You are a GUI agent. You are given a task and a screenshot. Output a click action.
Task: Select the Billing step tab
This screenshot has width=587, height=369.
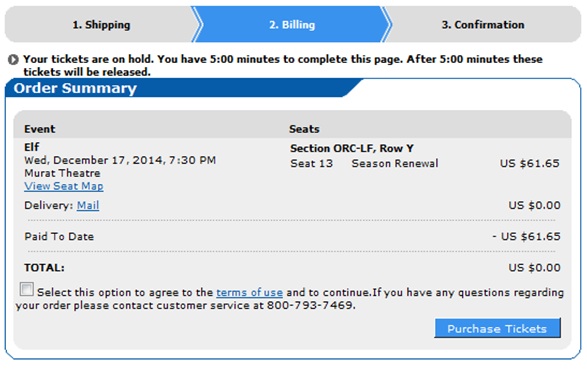[x=292, y=25]
